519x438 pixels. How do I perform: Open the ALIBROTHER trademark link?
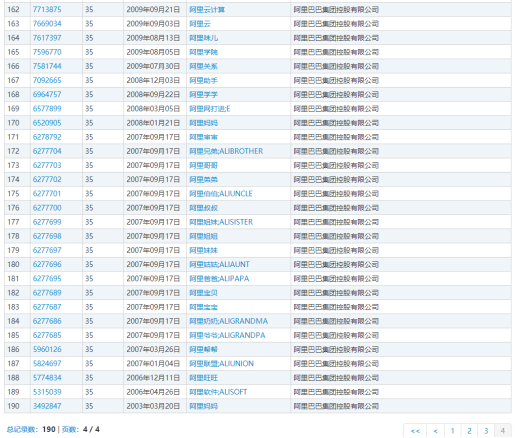pyautogui.click(x=226, y=151)
